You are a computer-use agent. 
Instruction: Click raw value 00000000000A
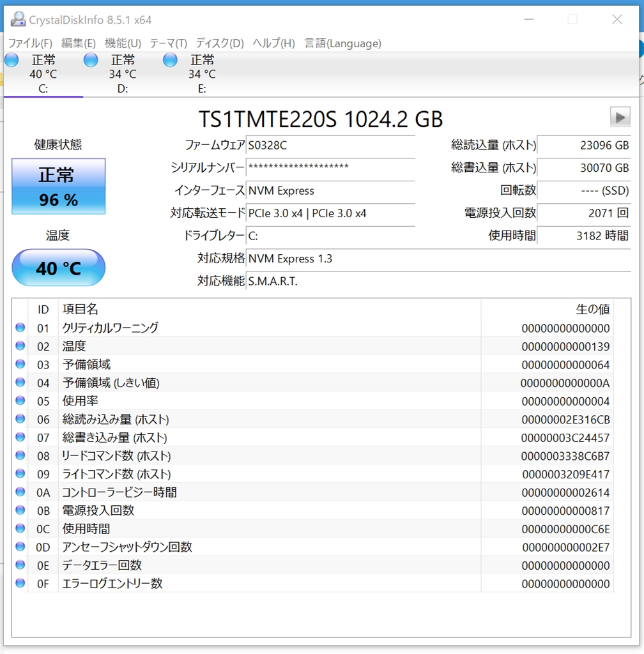point(565,383)
